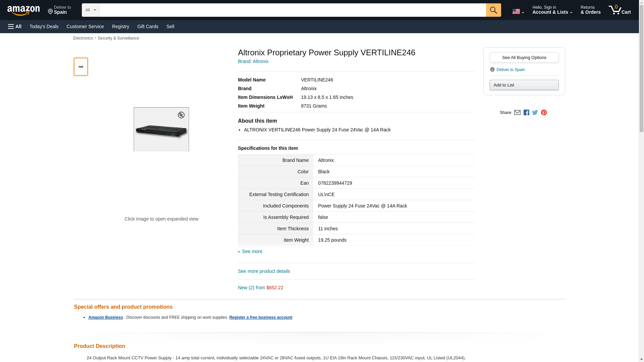Select the product thumbnail image
Image resolution: width=644 pixels, height=362 pixels.
(81, 66)
